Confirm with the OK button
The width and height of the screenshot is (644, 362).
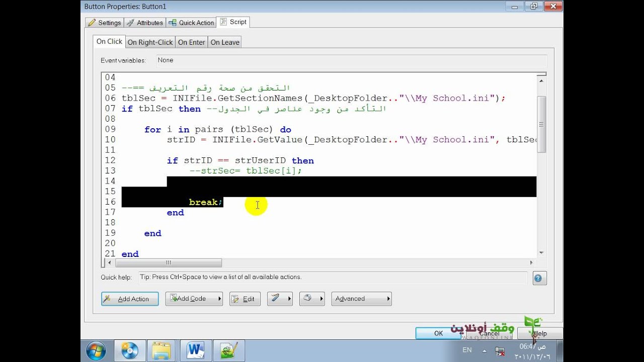(439, 333)
